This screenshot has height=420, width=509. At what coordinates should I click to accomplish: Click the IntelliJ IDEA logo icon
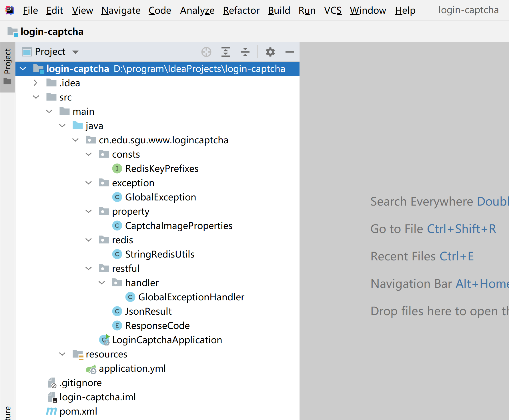9,10
